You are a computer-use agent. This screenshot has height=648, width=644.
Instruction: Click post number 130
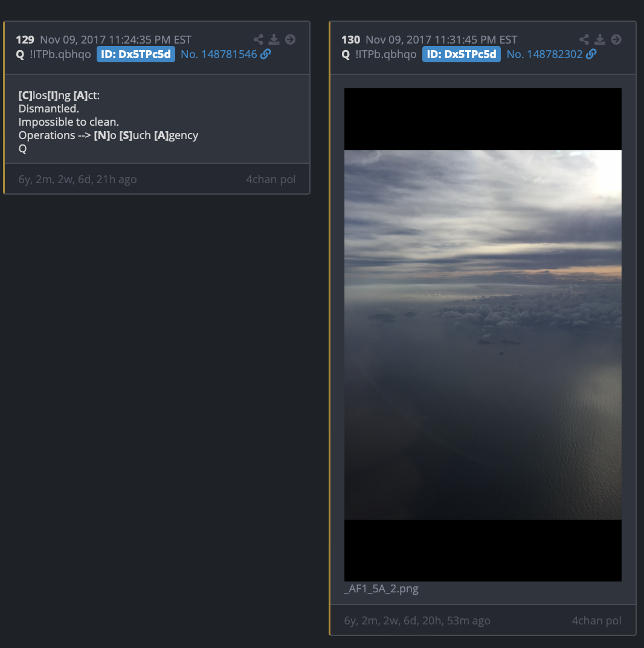pos(351,40)
